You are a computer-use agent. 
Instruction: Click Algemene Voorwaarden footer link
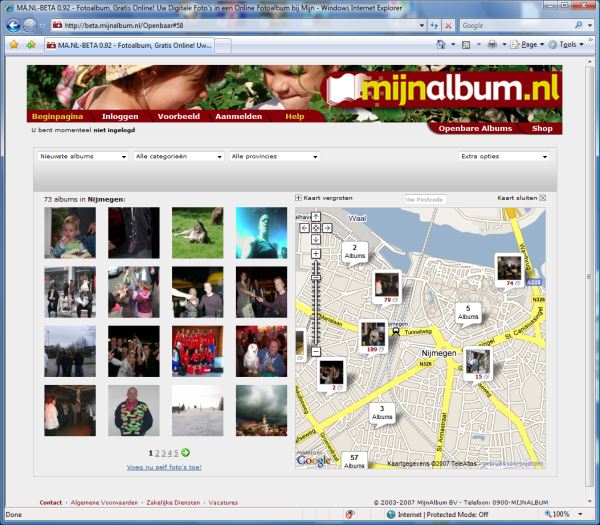click(104, 502)
